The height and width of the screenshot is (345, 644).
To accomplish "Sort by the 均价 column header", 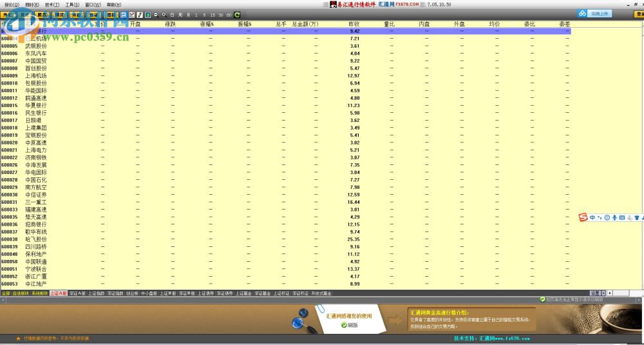I will tap(495, 25).
